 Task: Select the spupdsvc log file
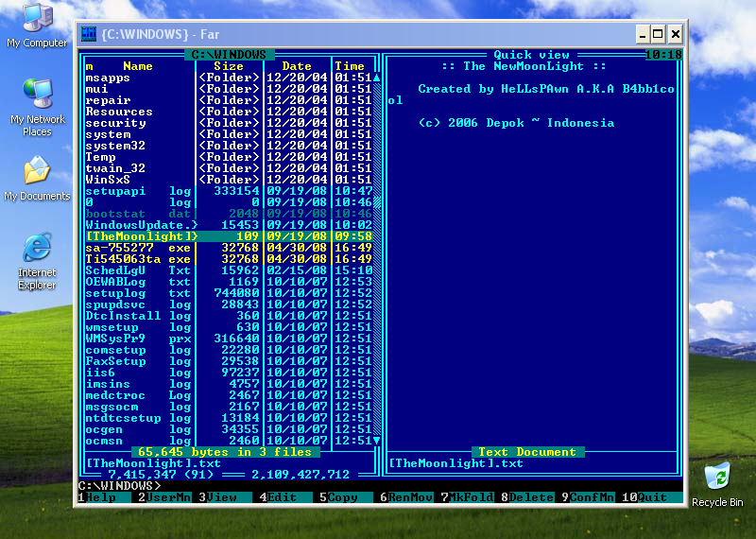point(229,304)
